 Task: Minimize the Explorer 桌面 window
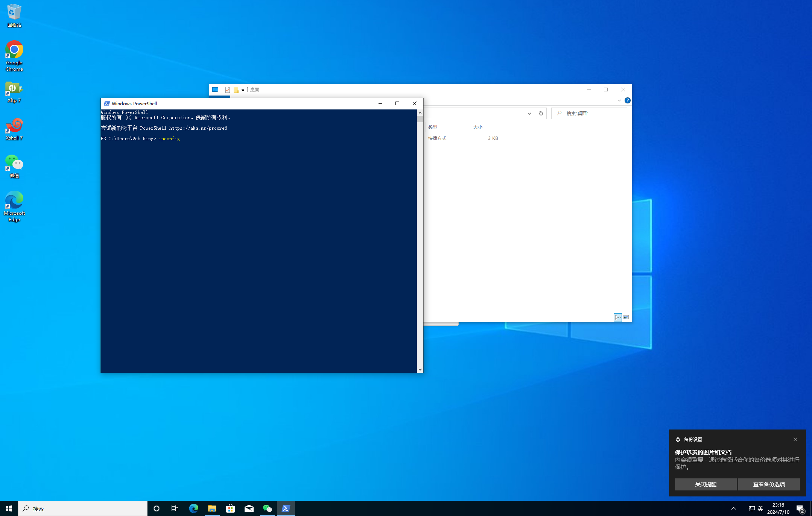tap(589, 90)
